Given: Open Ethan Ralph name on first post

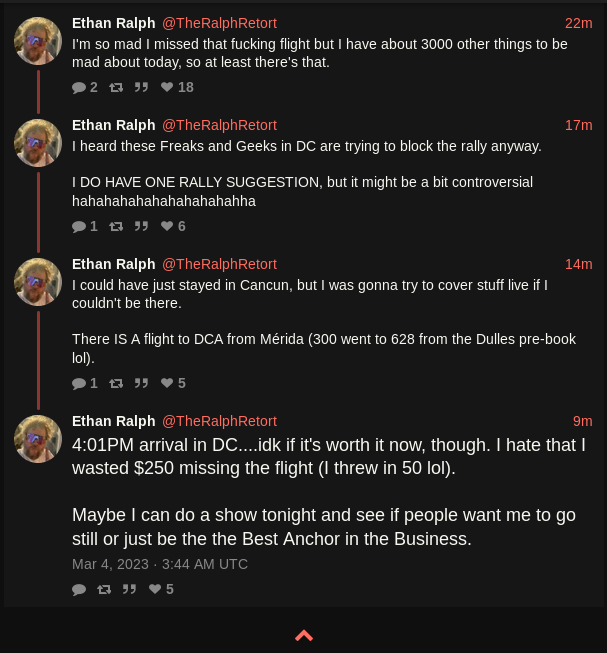Looking at the screenshot, I should click(x=114, y=23).
